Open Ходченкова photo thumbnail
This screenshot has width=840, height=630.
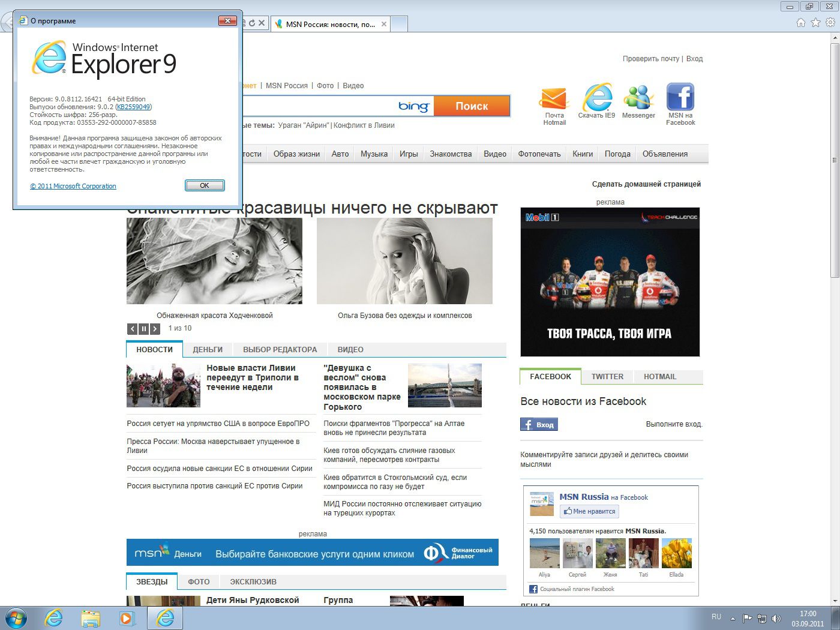[214, 261]
